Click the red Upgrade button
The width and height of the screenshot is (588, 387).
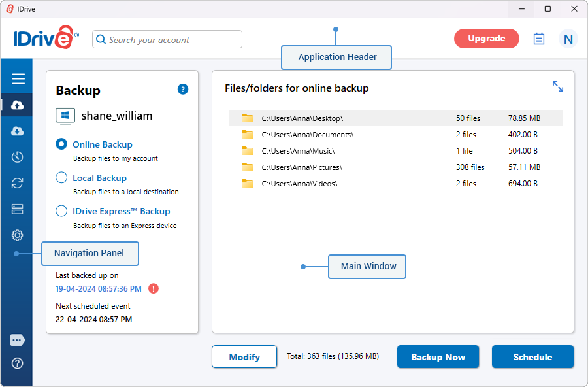click(486, 39)
